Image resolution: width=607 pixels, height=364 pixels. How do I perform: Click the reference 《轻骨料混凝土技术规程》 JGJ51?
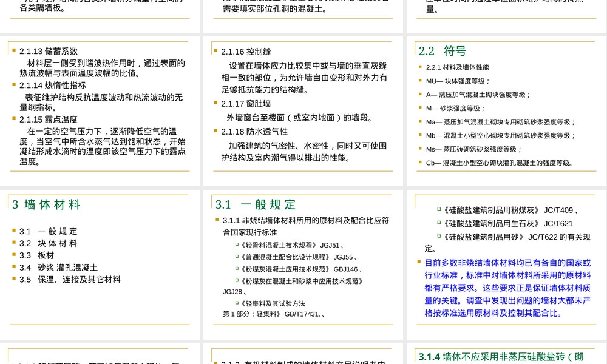pos(293,245)
